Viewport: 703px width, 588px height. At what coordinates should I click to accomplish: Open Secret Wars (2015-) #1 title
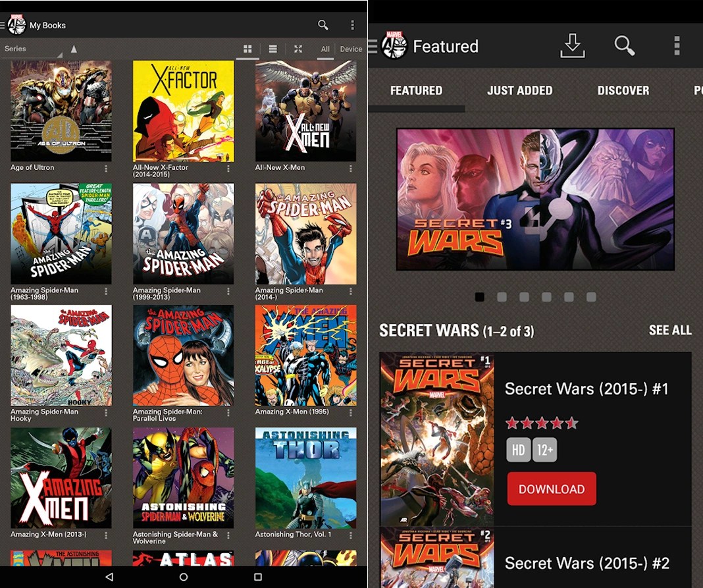[x=586, y=389]
